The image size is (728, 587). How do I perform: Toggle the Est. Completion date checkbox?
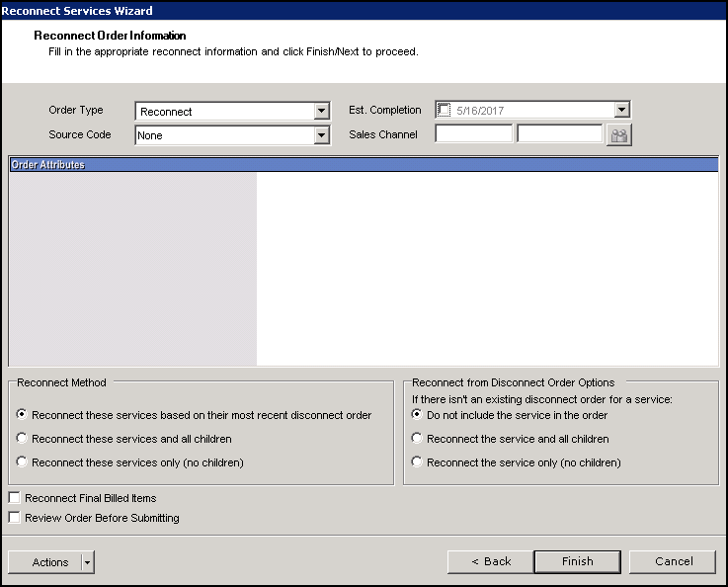coord(444,111)
